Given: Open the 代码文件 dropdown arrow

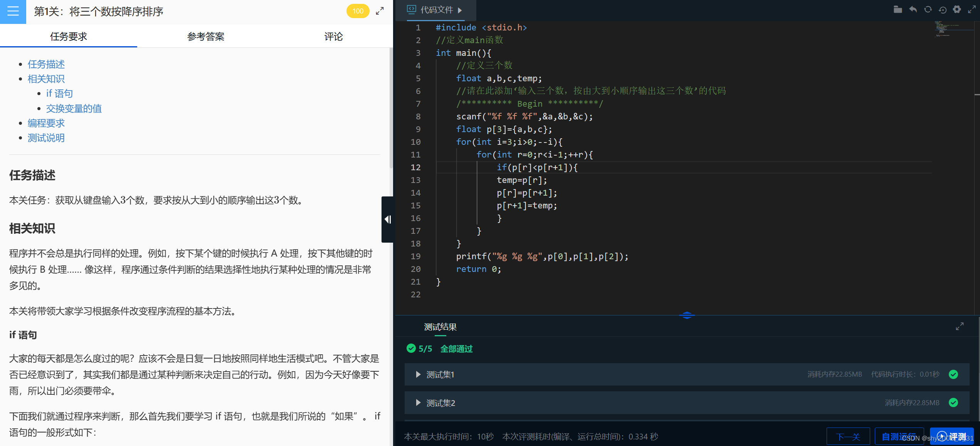Looking at the screenshot, I should (x=460, y=10).
